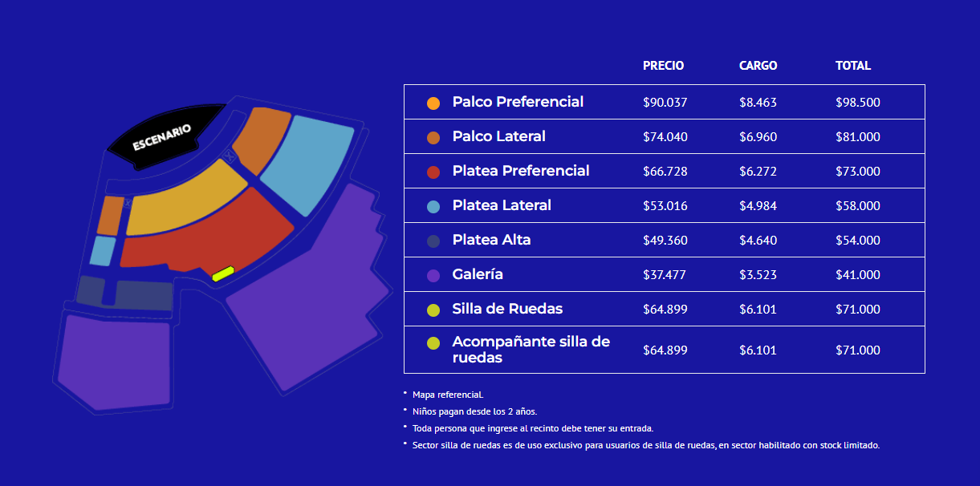The width and height of the screenshot is (980, 486).
Task: Click the Silla de Ruedas legend dot
Action: 433,310
